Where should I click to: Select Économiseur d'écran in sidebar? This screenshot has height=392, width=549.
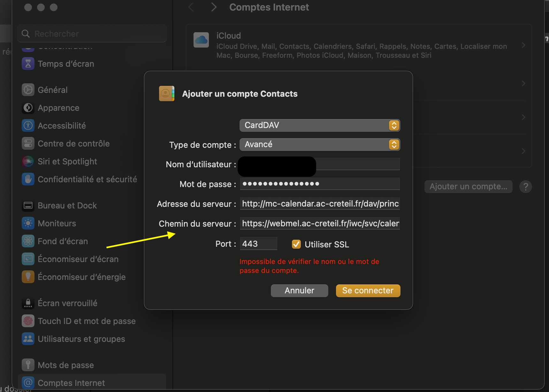92,259
